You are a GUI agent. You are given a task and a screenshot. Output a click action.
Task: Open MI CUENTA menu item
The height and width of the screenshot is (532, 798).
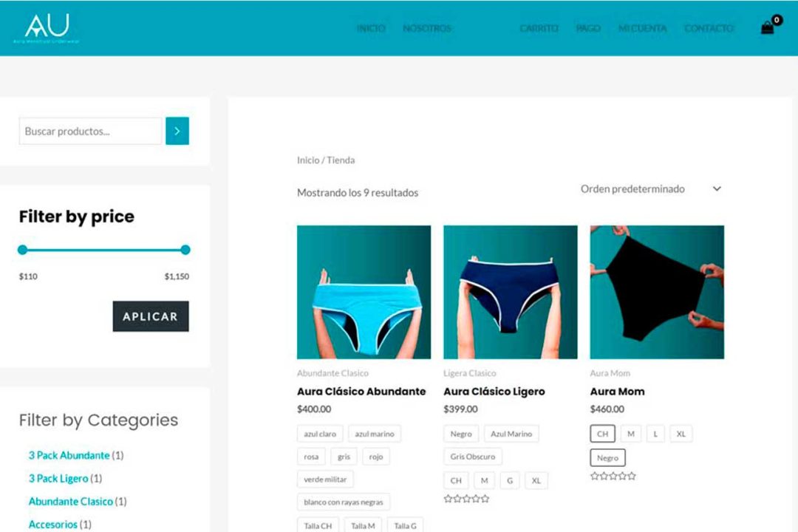(642, 29)
